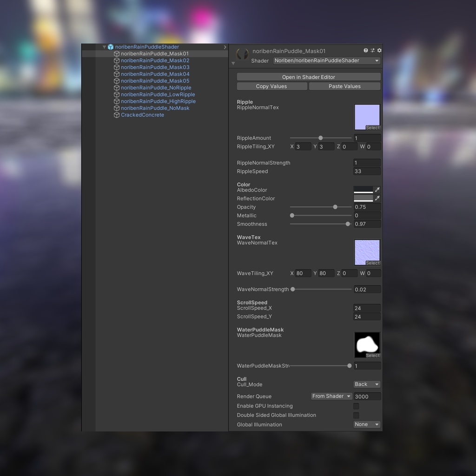Open the Shader dropdown Noriben/noribenRainPuddleShader
This screenshot has width=476, height=476.
(x=327, y=61)
